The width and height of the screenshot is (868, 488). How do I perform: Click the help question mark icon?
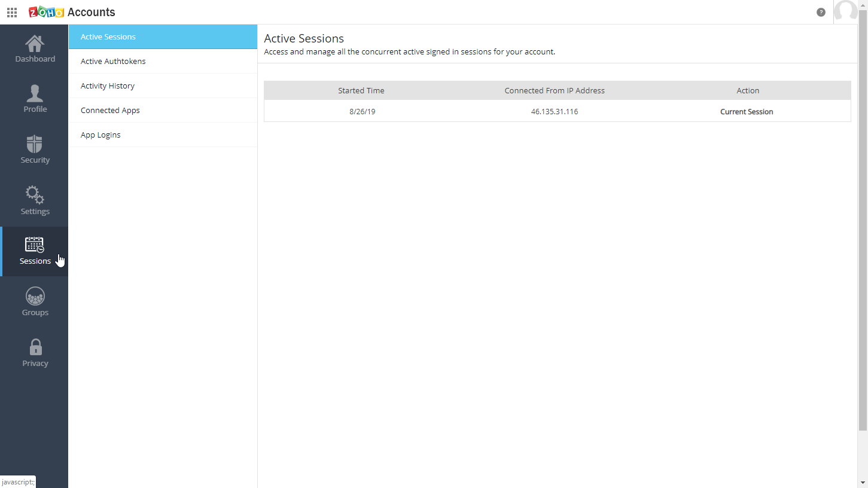pyautogui.click(x=821, y=12)
